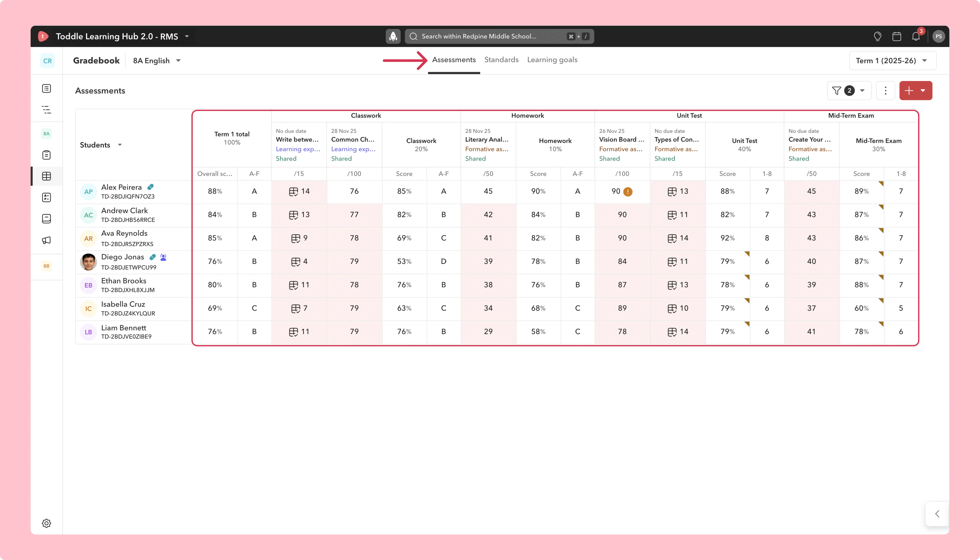This screenshot has width=980, height=560.
Task: Open student Ethan Brooks
Action: (123, 281)
